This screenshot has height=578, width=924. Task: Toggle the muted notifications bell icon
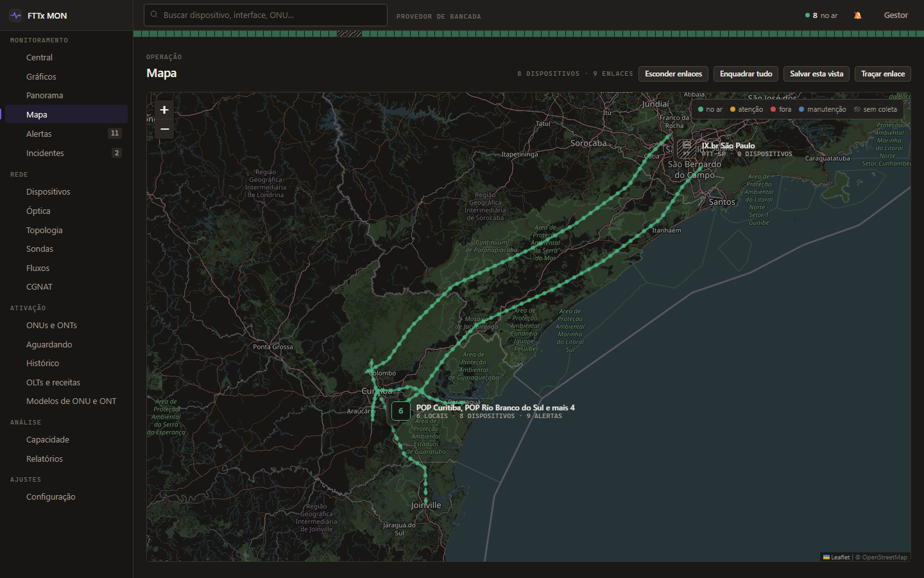[857, 15]
